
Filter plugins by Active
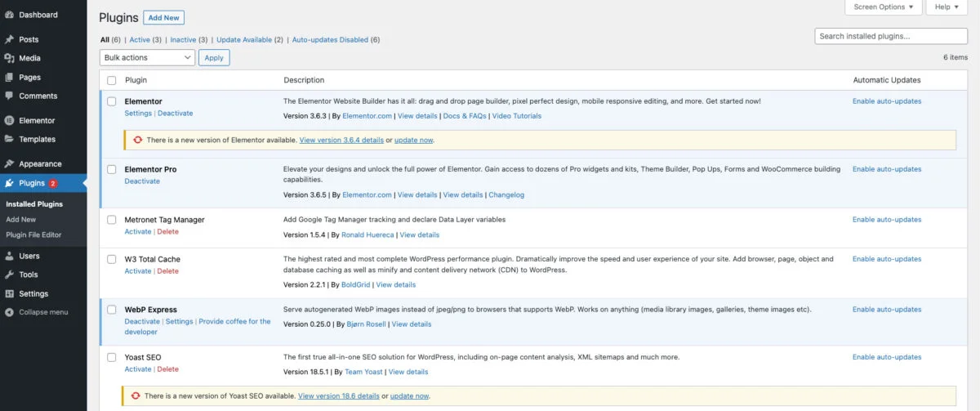pyautogui.click(x=140, y=39)
